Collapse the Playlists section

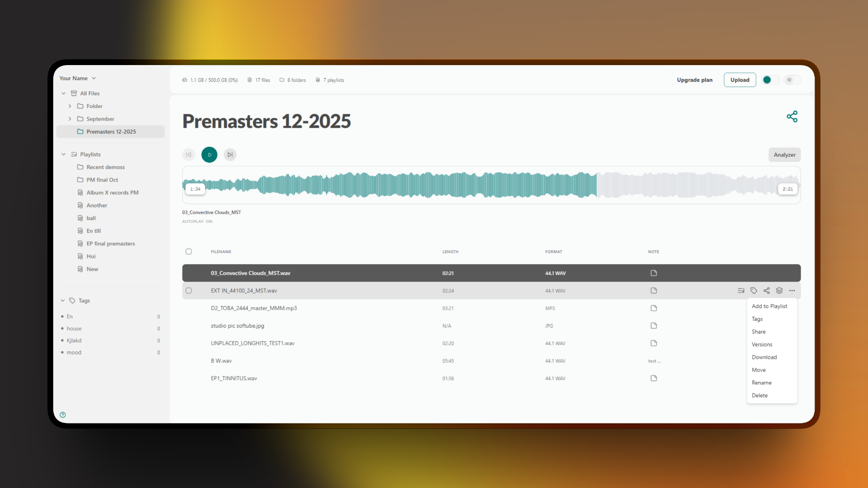[63, 155]
